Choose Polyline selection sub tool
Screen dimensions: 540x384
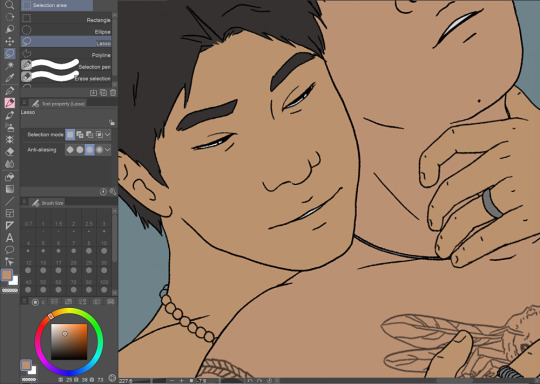[66, 54]
